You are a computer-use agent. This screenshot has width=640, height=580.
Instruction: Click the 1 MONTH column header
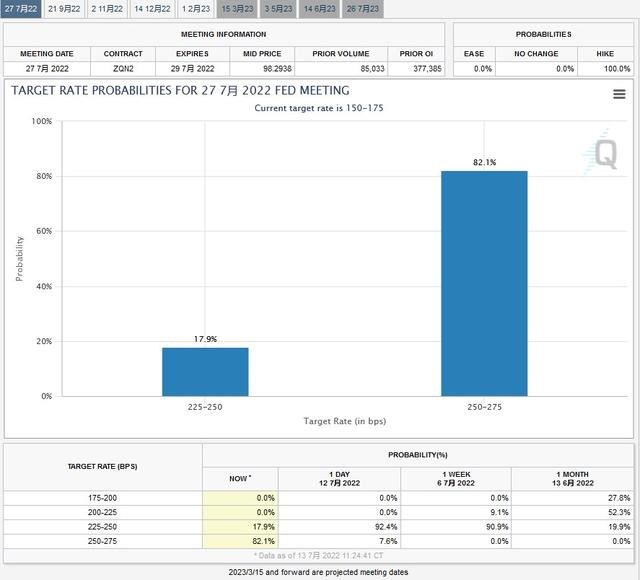574,478
